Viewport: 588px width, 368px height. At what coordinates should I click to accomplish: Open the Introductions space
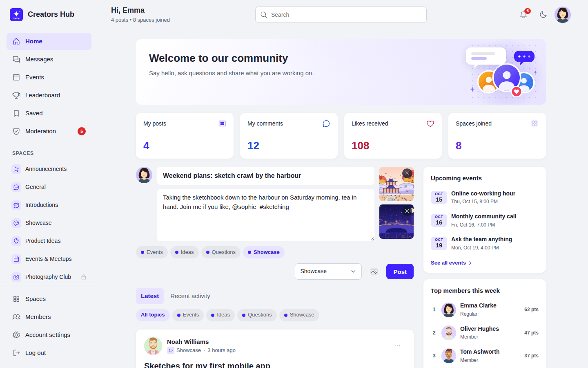coord(49,205)
